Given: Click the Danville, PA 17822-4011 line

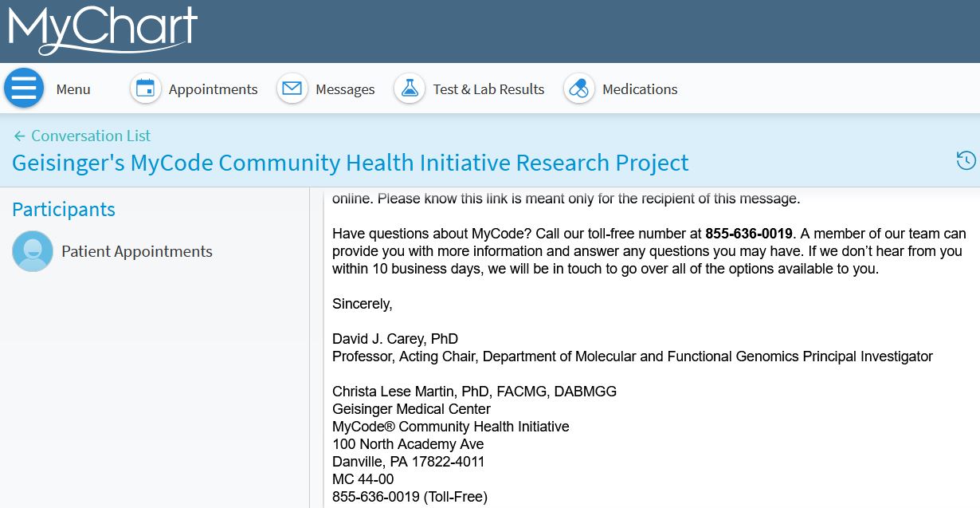Looking at the screenshot, I should [x=409, y=462].
